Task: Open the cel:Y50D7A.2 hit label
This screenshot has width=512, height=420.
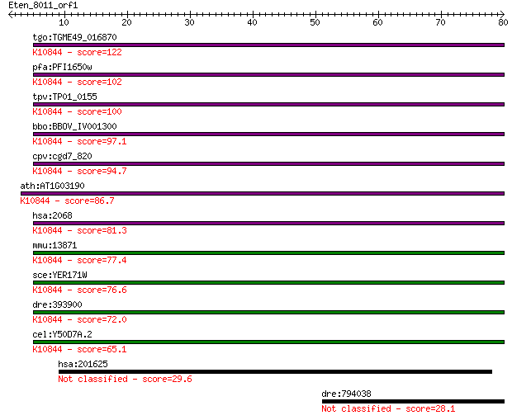Action: click(x=62, y=334)
